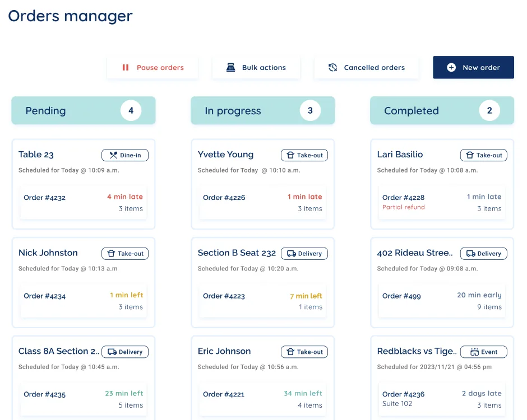Viewport: 527px width, 420px height.
Task: Open the Section B Seat 232 order title
Action: click(237, 253)
